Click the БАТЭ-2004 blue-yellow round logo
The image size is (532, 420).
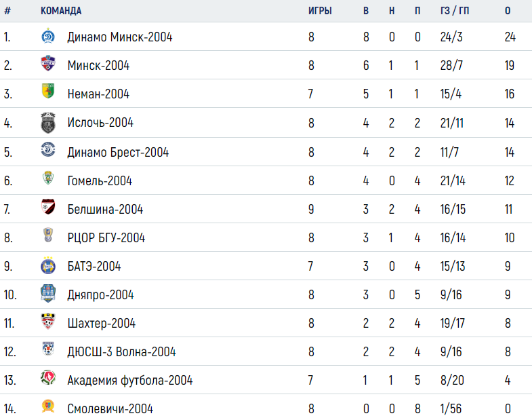click(x=48, y=265)
